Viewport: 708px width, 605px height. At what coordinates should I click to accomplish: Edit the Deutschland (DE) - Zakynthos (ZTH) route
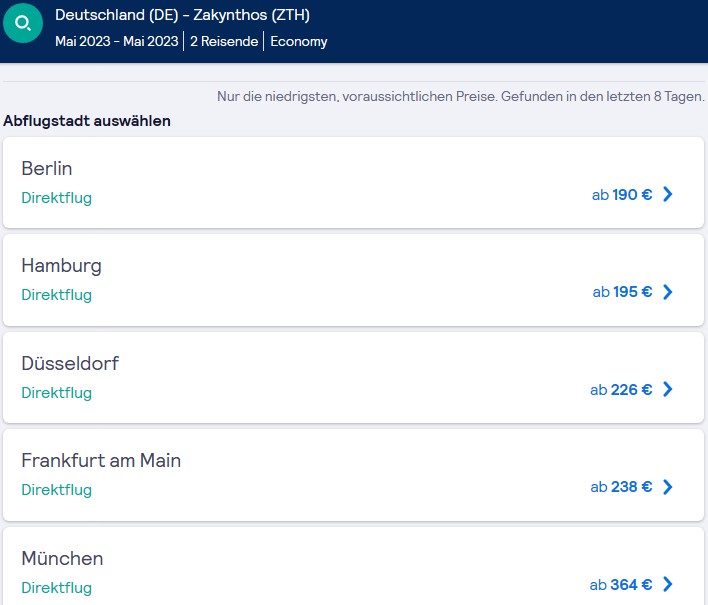(182, 15)
